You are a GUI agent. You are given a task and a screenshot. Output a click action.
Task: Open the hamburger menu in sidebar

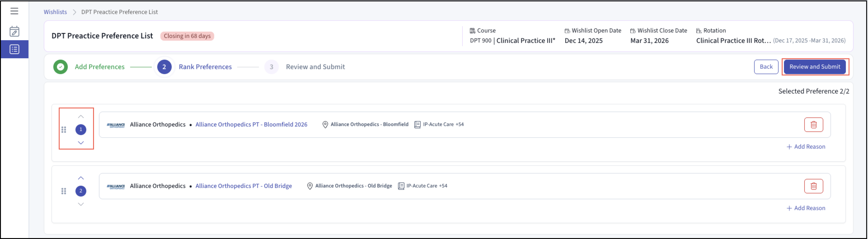pyautogui.click(x=14, y=11)
